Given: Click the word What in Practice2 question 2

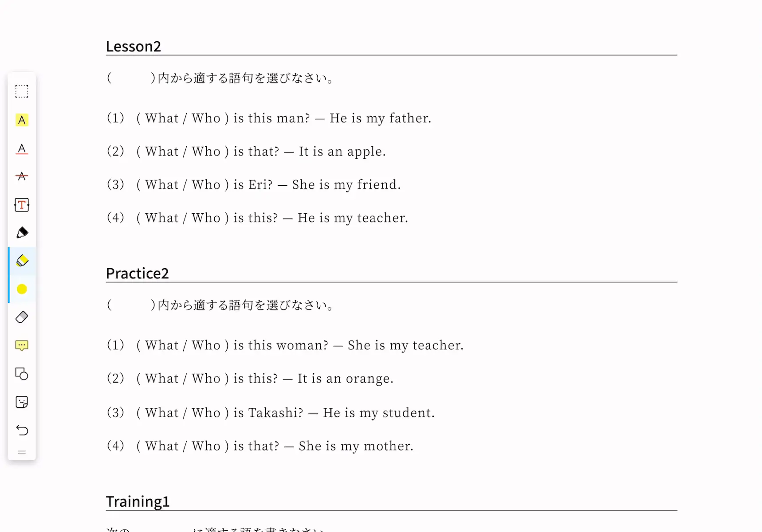Looking at the screenshot, I should pyautogui.click(x=162, y=378).
